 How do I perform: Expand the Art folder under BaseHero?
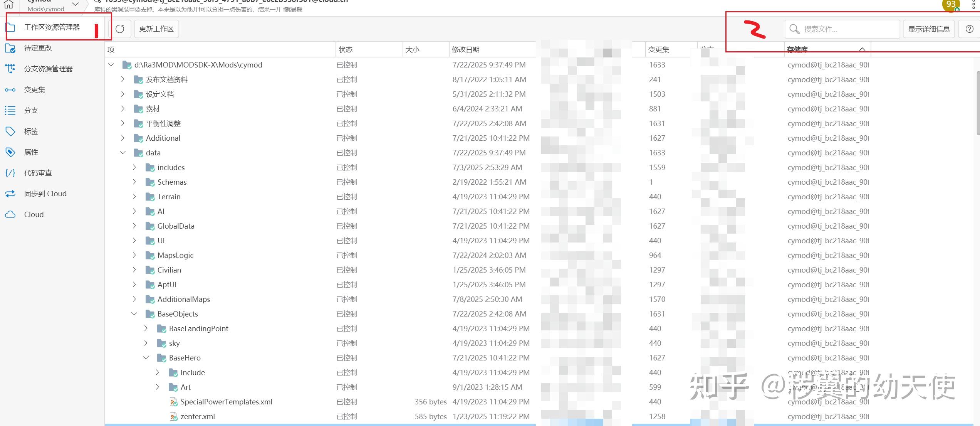tap(157, 387)
